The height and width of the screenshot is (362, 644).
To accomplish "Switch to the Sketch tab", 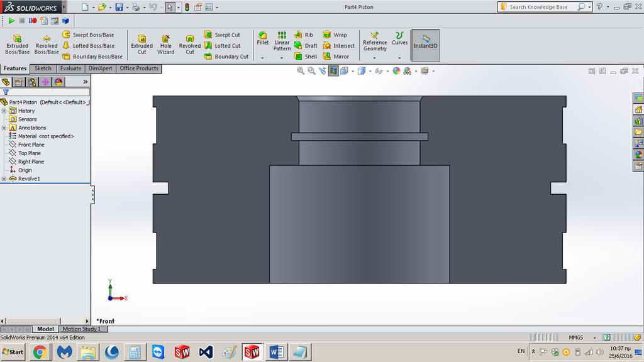I will 43,69.
